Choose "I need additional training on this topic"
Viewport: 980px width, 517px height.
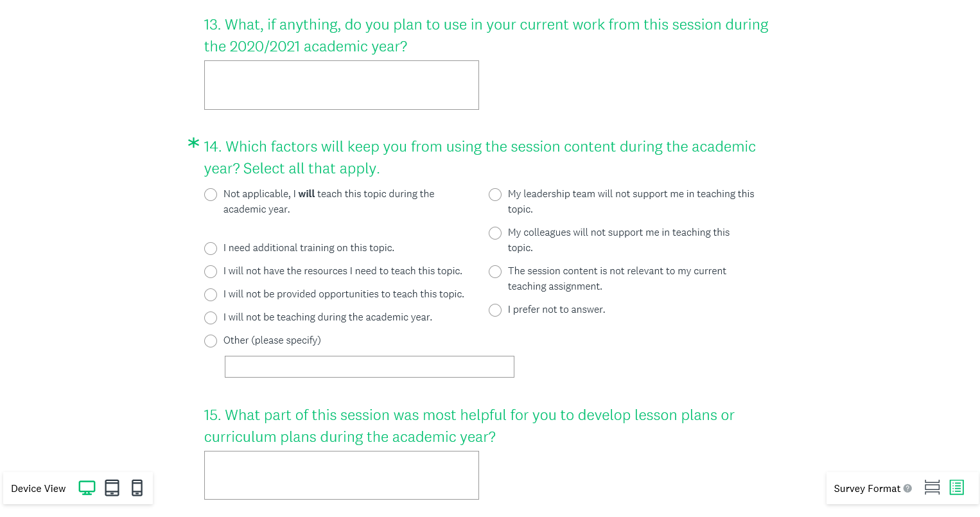(x=211, y=249)
